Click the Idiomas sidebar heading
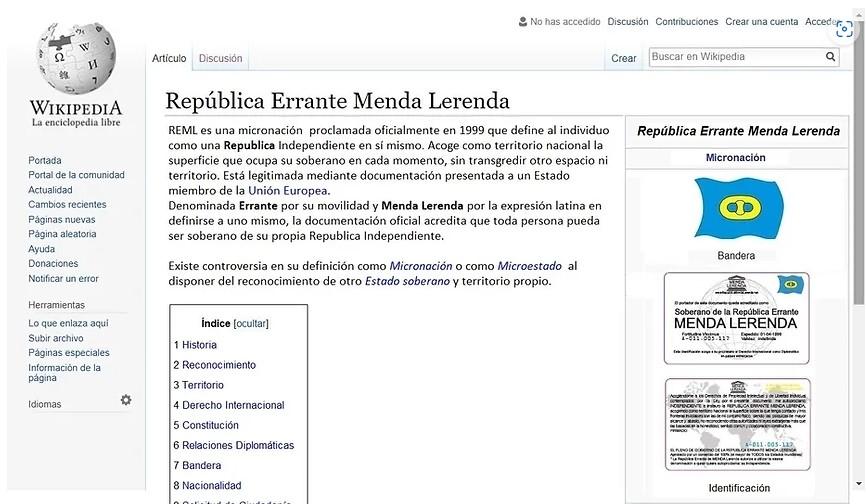 tap(45, 404)
